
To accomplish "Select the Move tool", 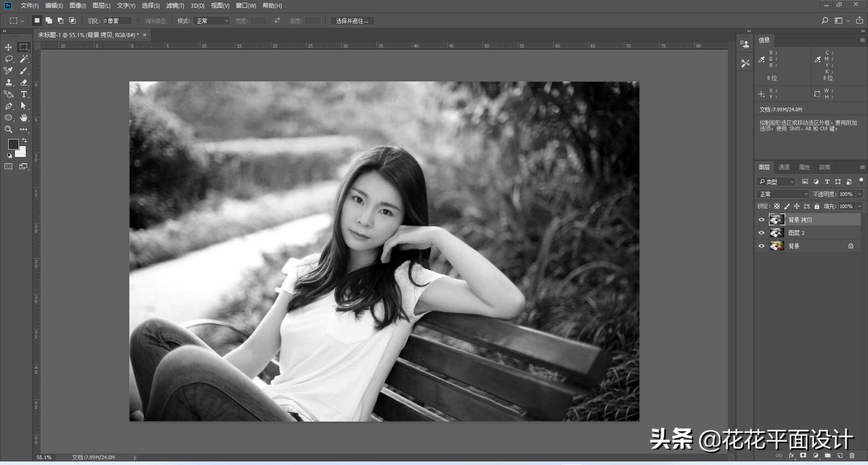I will point(8,47).
